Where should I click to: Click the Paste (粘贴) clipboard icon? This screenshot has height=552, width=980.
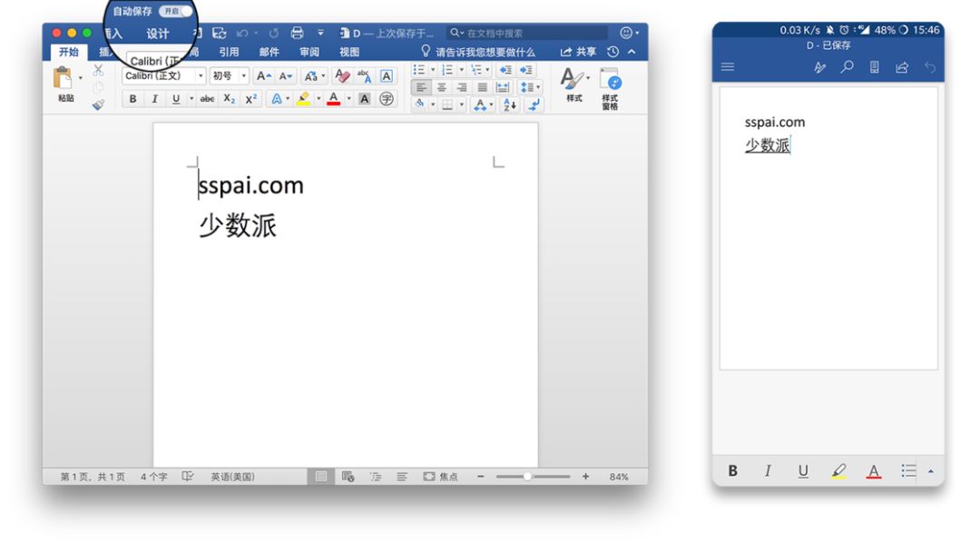pyautogui.click(x=64, y=79)
